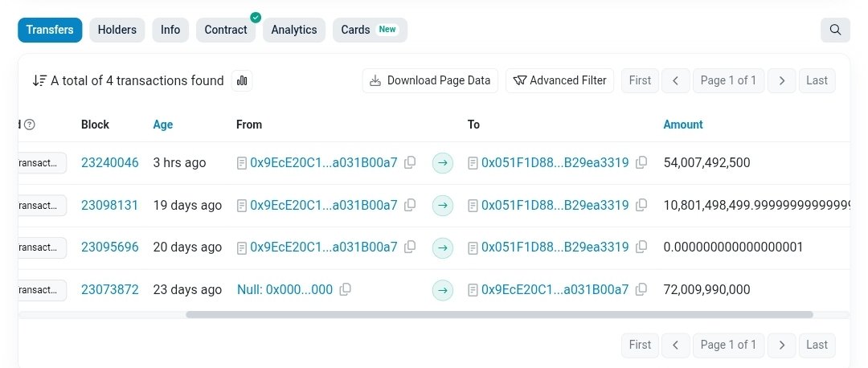Go to next page with bottom chevron

click(x=782, y=345)
